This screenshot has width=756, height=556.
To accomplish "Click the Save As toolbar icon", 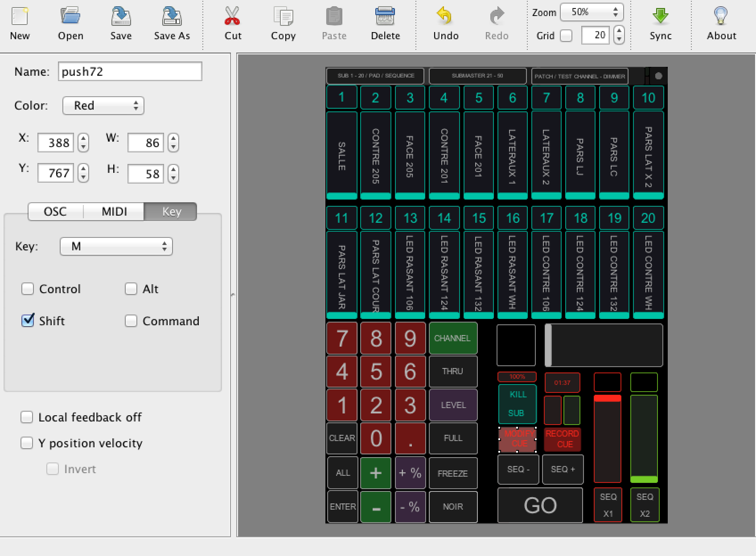I will coord(172,17).
